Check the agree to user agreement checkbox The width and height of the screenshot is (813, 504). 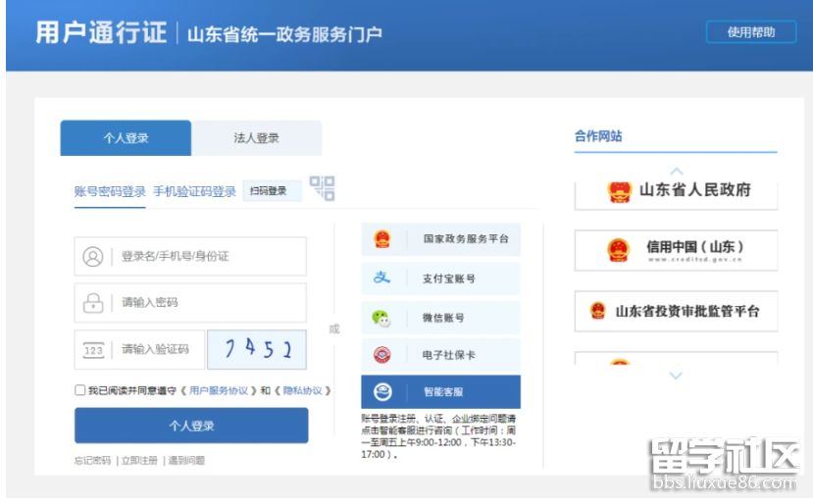pos(80,390)
